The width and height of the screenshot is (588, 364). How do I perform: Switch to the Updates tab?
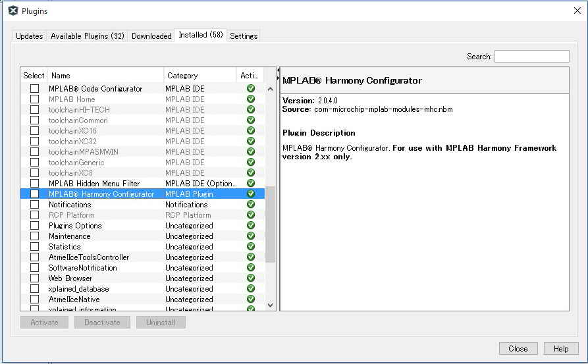pyautogui.click(x=29, y=36)
